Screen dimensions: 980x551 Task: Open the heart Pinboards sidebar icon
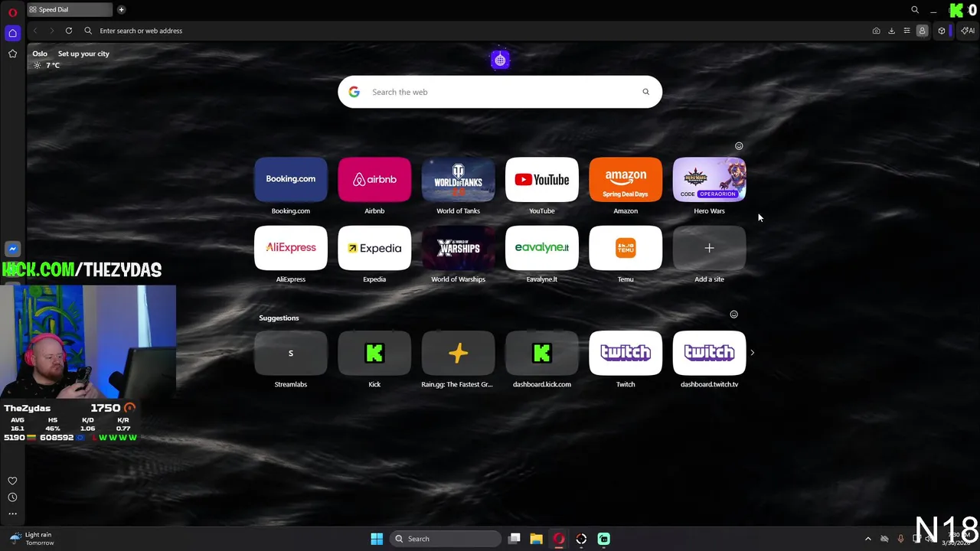tap(12, 481)
